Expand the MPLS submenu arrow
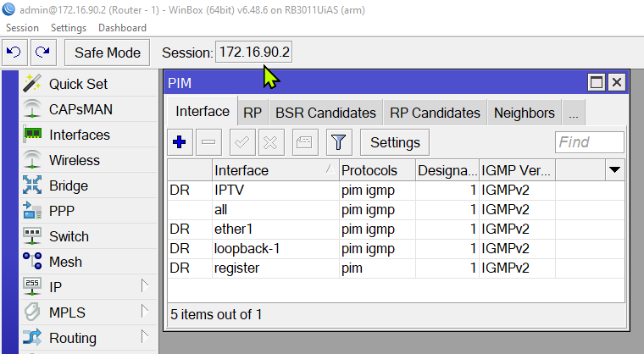 click(144, 312)
